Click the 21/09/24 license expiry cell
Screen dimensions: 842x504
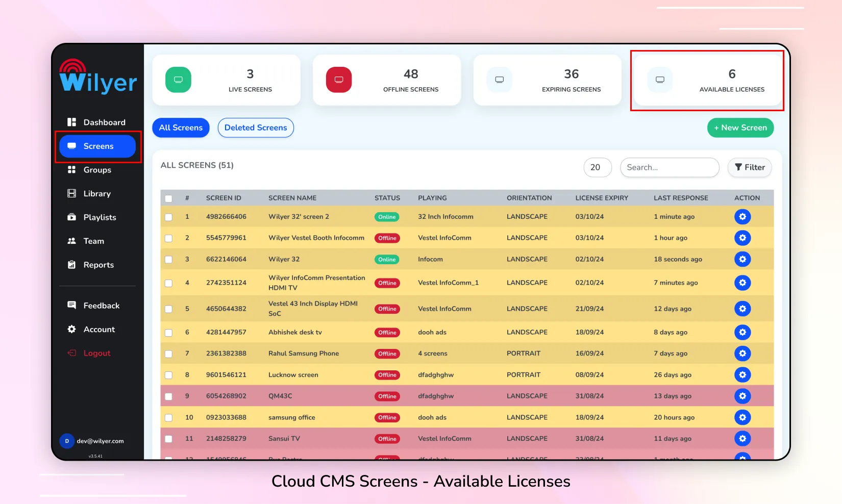point(589,309)
